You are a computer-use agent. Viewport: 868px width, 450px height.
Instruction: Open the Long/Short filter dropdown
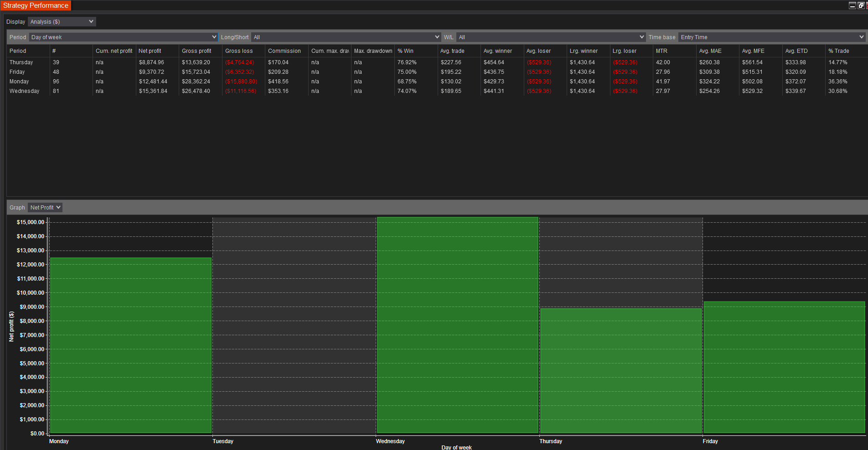click(346, 37)
